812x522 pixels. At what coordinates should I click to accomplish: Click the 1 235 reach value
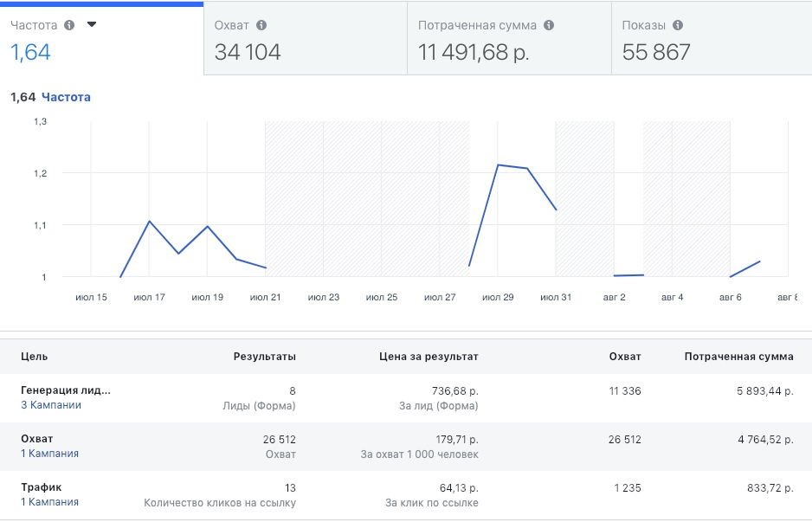628,488
